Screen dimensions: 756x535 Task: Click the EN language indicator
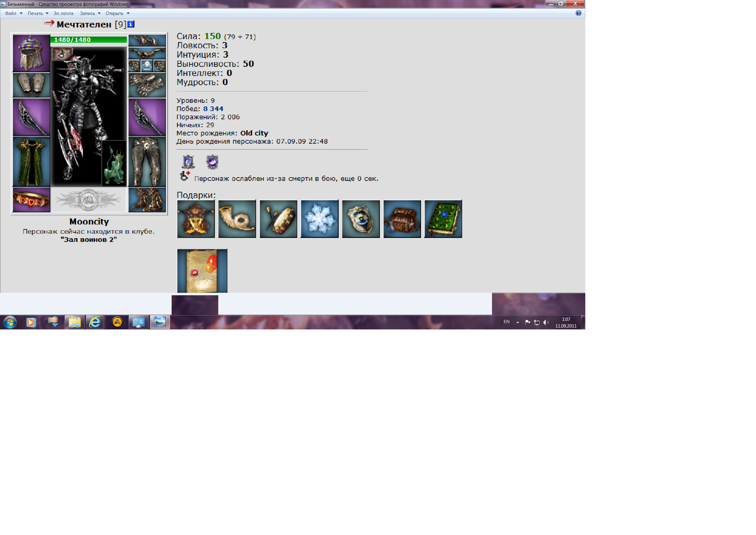[x=506, y=321]
